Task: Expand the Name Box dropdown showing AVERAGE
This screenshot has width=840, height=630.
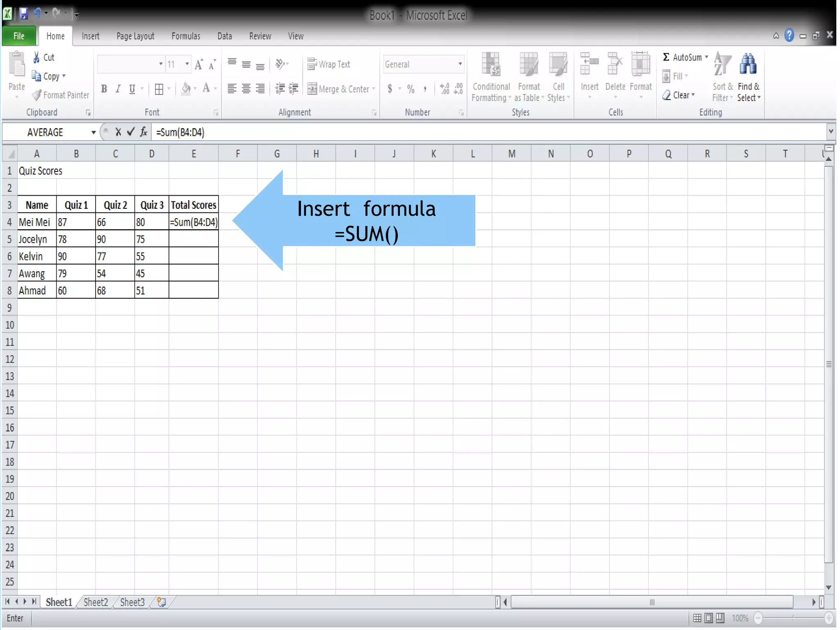Action: (x=94, y=132)
